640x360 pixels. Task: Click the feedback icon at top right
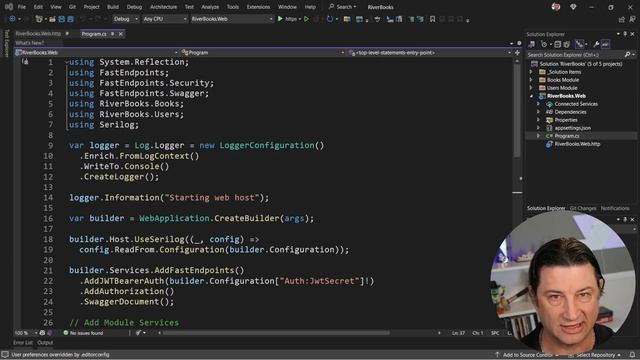point(632,19)
